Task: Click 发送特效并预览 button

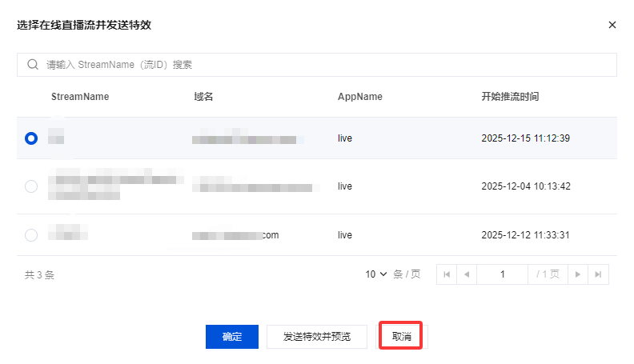Action: click(x=318, y=337)
